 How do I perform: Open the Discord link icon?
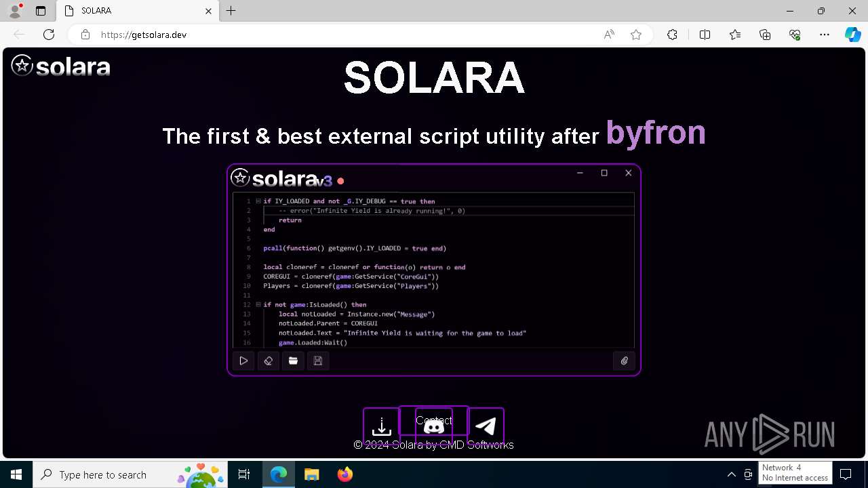(x=433, y=426)
